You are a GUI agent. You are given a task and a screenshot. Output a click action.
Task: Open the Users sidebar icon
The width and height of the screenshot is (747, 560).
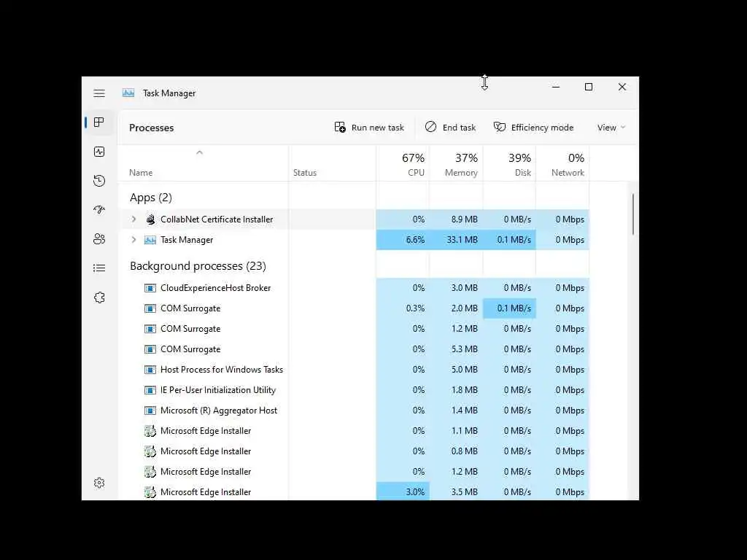tap(99, 239)
